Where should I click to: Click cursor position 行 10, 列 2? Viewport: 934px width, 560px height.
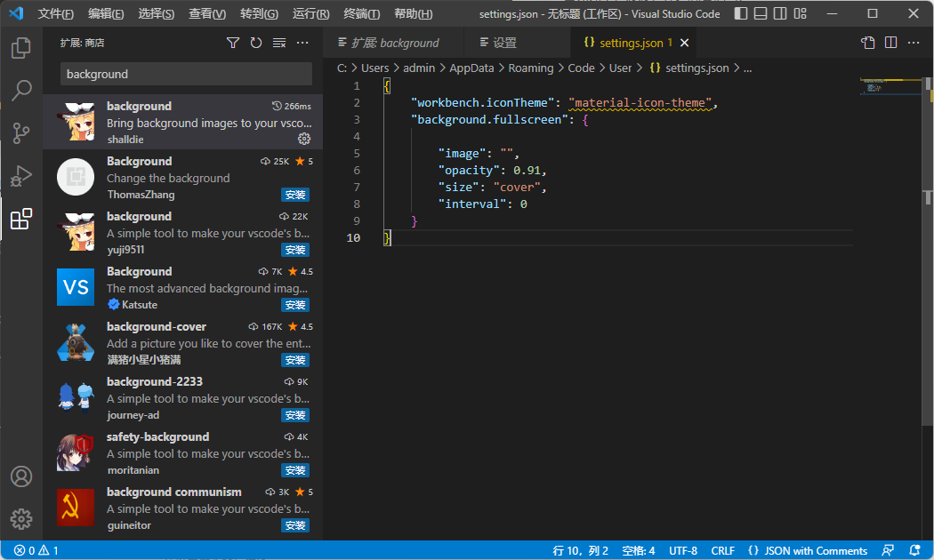coord(580,550)
